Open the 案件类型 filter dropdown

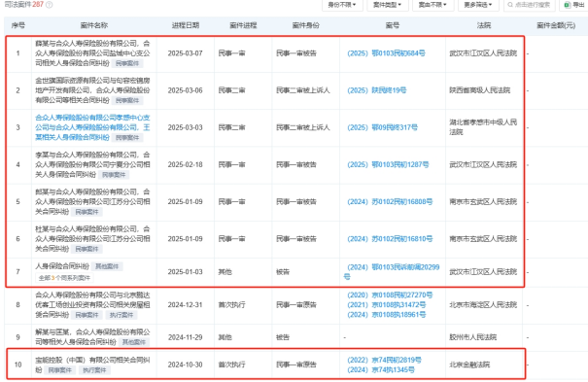[387, 5]
